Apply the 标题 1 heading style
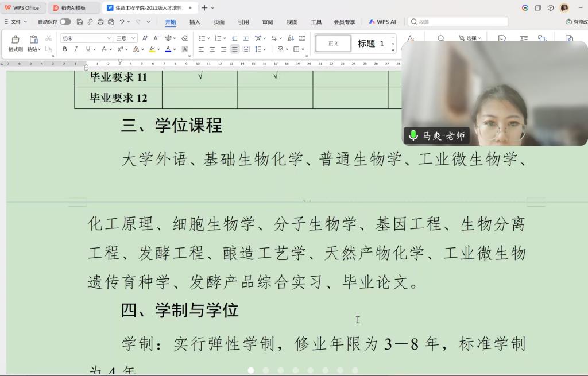The height and width of the screenshot is (376, 588). click(x=371, y=44)
